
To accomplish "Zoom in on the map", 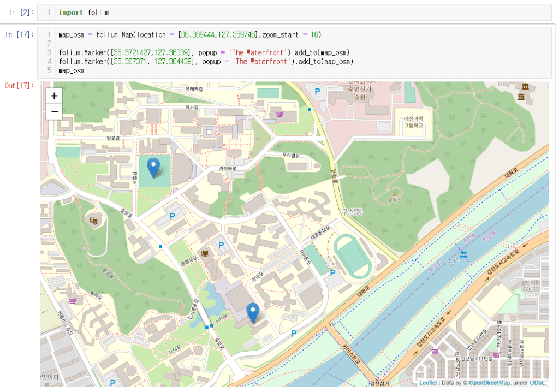I will pos(54,96).
